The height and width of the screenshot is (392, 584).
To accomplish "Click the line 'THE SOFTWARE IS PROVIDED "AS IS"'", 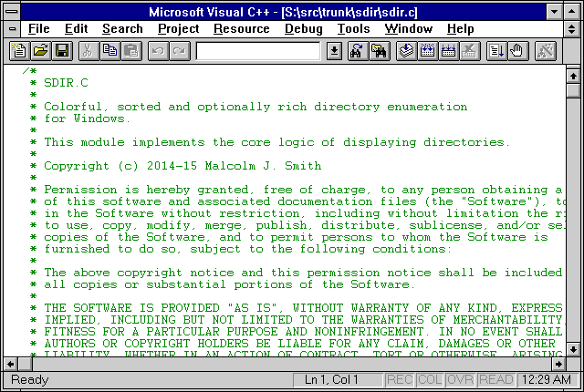I will [296, 308].
